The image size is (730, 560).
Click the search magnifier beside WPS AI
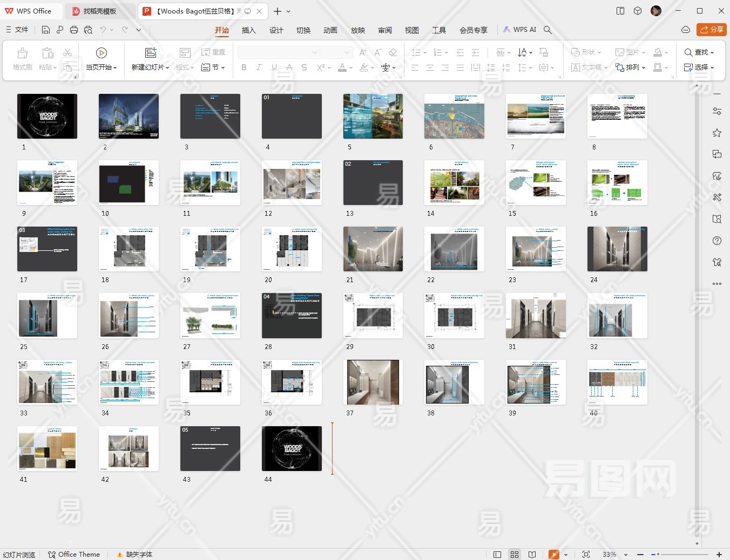[x=547, y=30]
